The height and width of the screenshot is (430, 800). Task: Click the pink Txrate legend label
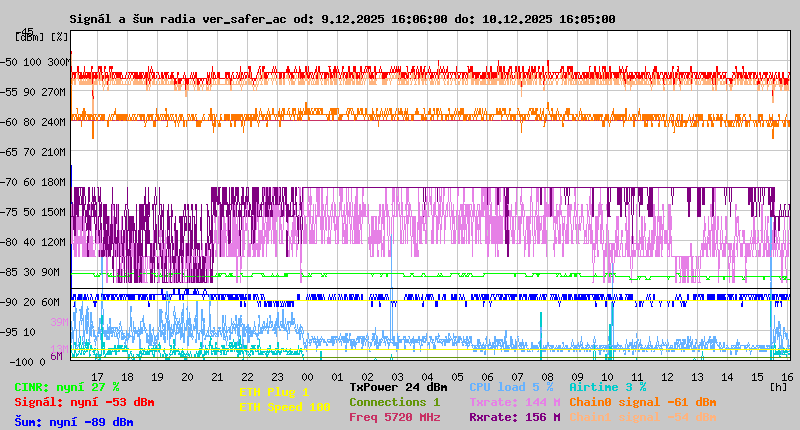(x=515, y=402)
